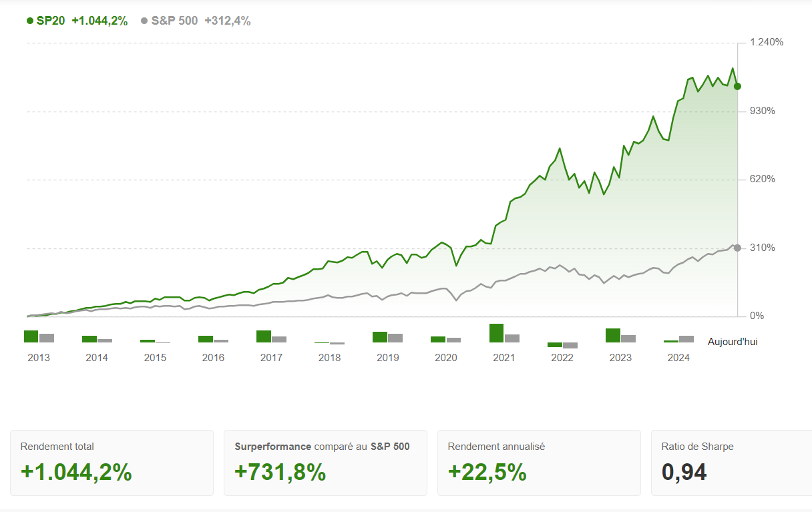The width and height of the screenshot is (812, 512).
Task: Select the 2020 year label
Action: pos(446,358)
